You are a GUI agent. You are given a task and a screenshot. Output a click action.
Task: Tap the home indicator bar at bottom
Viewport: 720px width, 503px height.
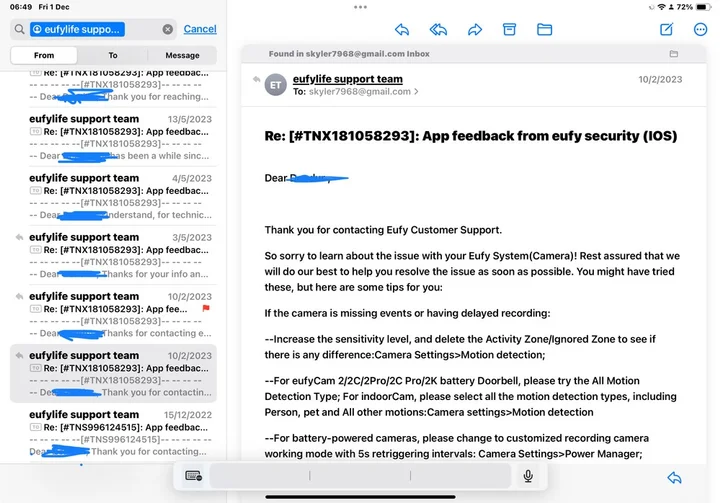point(360,497)
